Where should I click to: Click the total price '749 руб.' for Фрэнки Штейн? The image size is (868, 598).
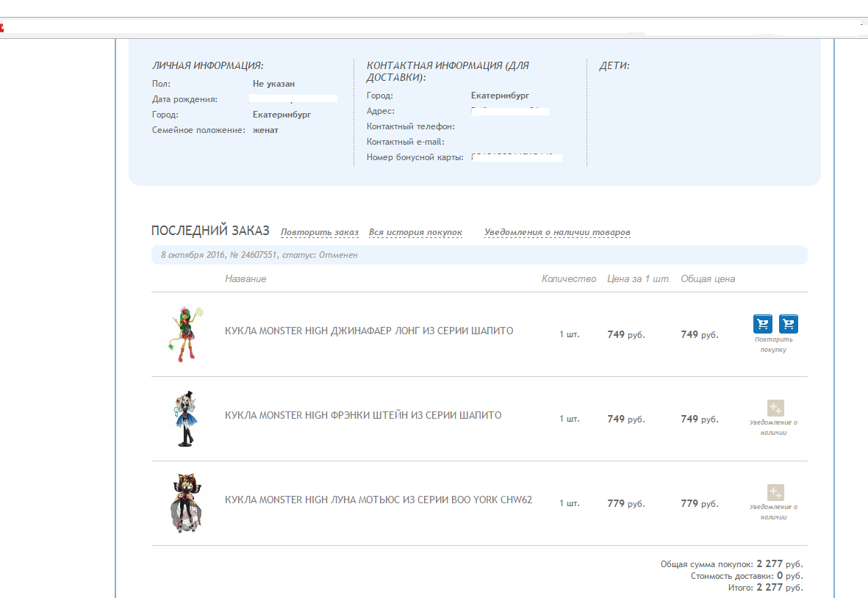tap(700, 419)
